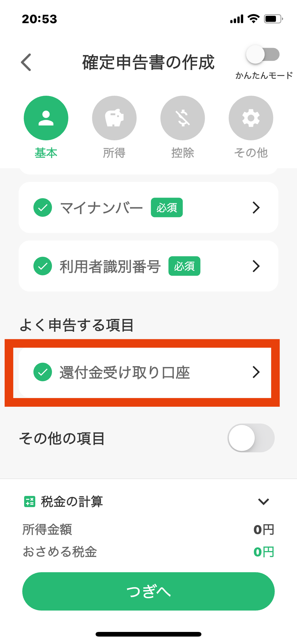Viewport: 297px width, 644px height.
Task: Switch to the 所得 tab label
Action: [x=114, y=153]
